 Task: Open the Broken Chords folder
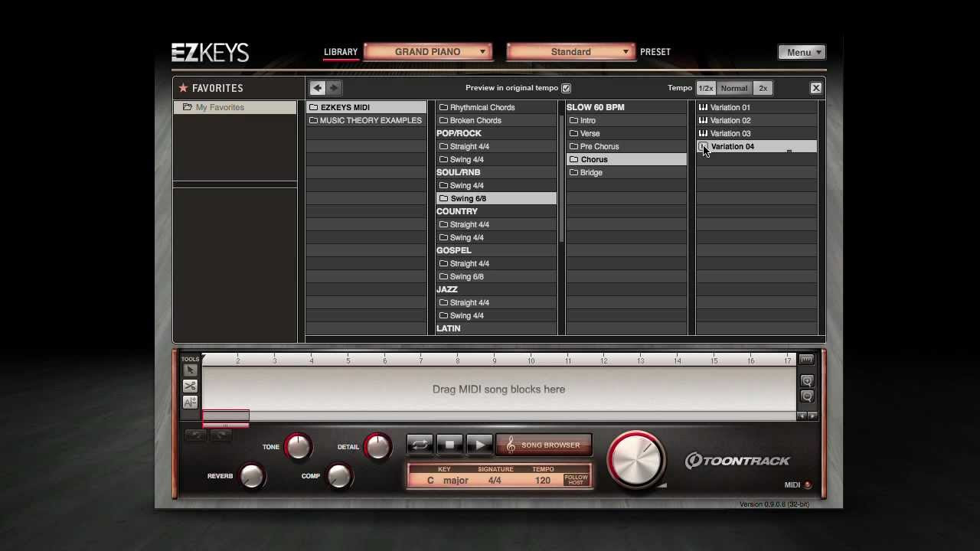tap(496, 120)
